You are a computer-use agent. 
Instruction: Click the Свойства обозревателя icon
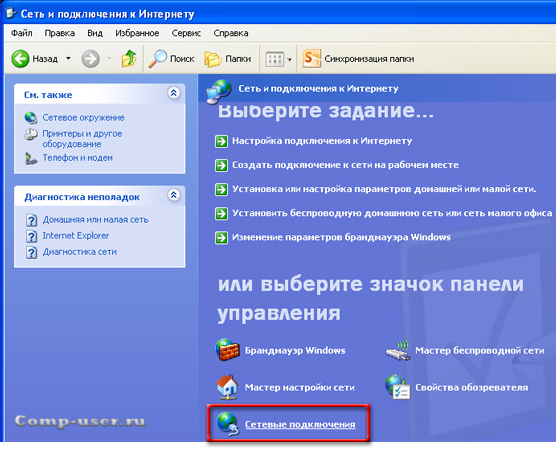[x=397, y=387]
